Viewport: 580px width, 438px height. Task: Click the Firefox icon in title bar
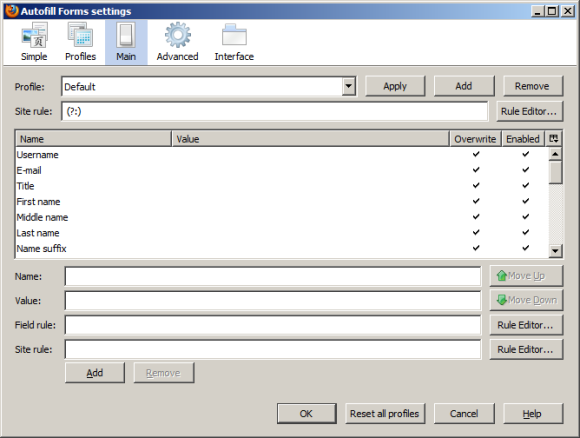(11, 11)
